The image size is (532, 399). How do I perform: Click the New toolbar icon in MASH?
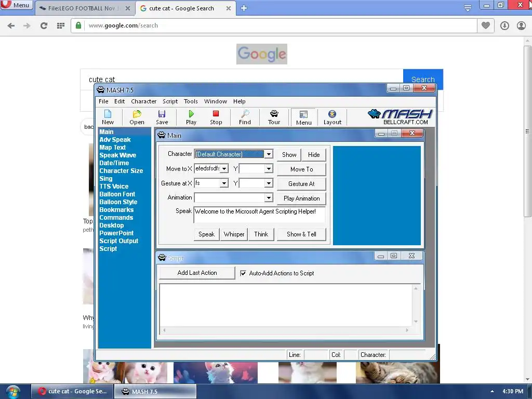[108, 117]
